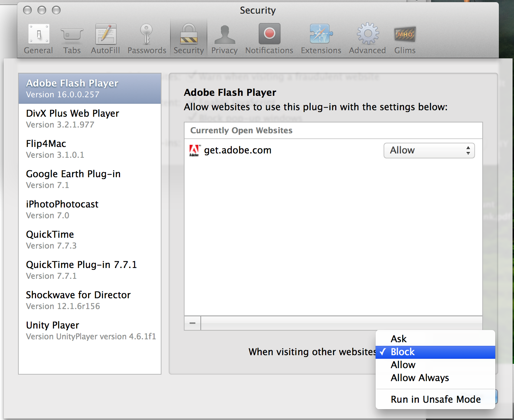The width and height of the screenshot is (514, 420).
Task: Click the Currently Open Websites header
Action: 333,130
